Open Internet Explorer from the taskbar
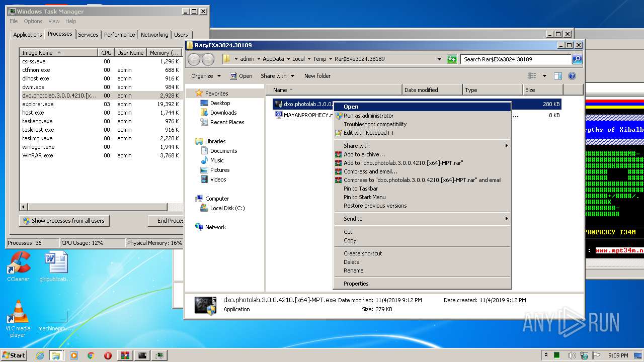The width and height of the screenshot is (644, 362). pos(40,355)
